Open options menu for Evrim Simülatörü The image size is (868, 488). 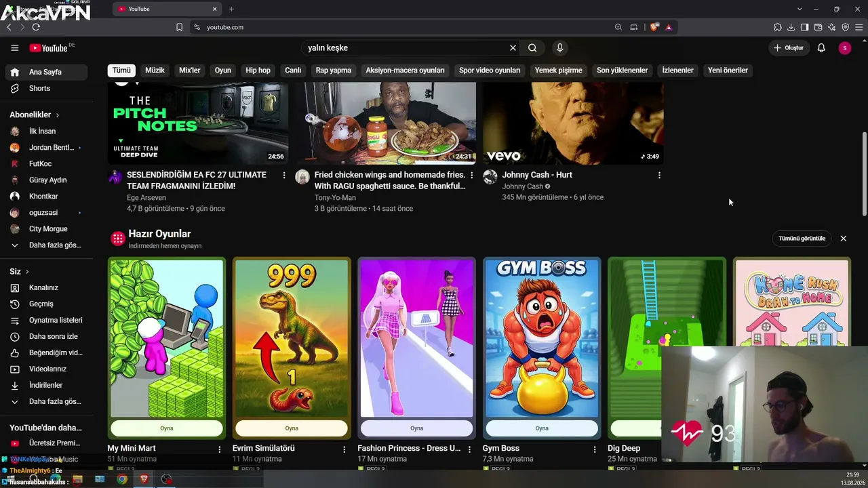tap(344, 449)
